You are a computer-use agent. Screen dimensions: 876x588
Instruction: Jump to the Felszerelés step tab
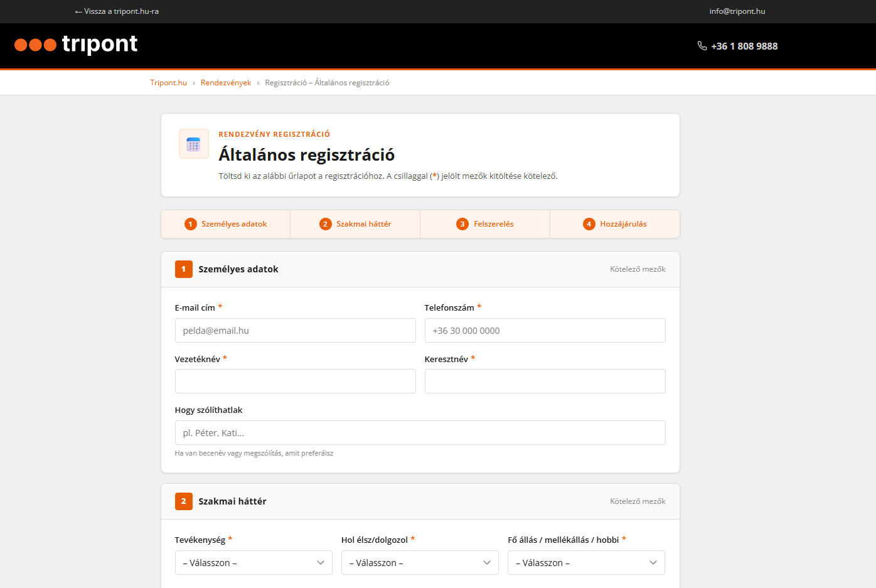485,224
